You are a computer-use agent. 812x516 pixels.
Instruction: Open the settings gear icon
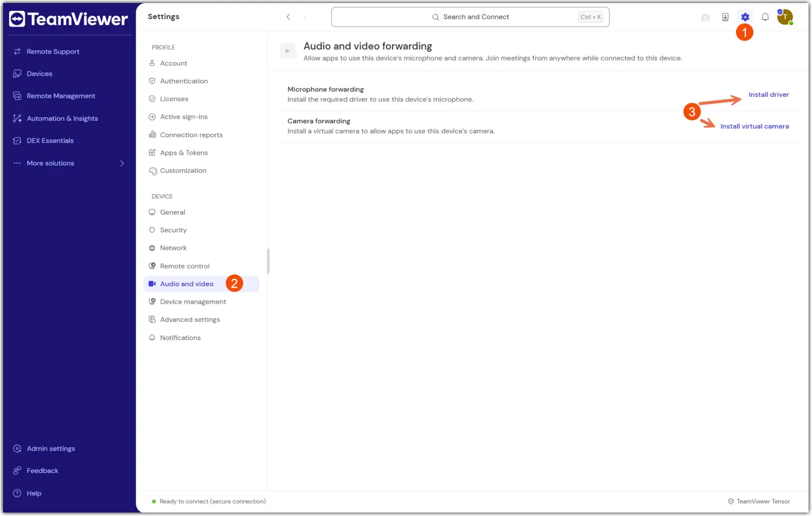click(x=745, y=17)
